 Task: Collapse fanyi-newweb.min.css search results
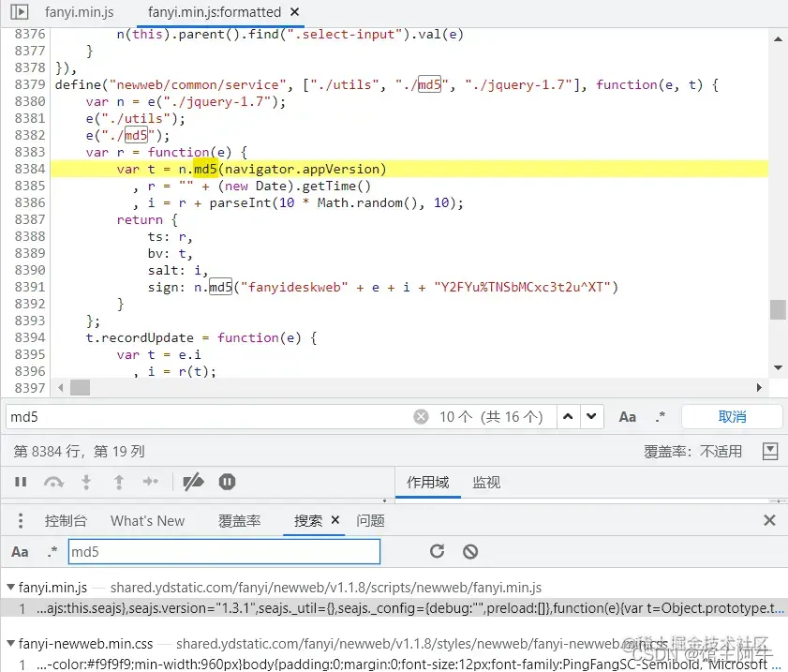click(10, 643)
